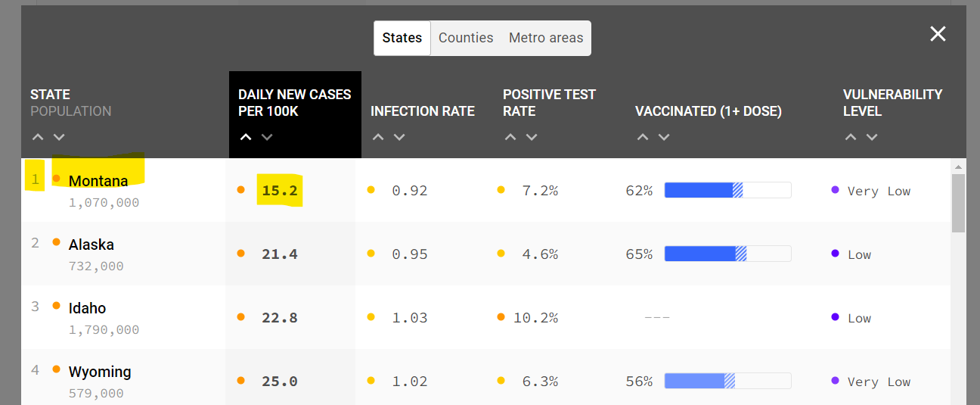Sort Infection Rate ascending arrow
The width and height of the screenshot is (980, 405).
click(x=378, y=137)
